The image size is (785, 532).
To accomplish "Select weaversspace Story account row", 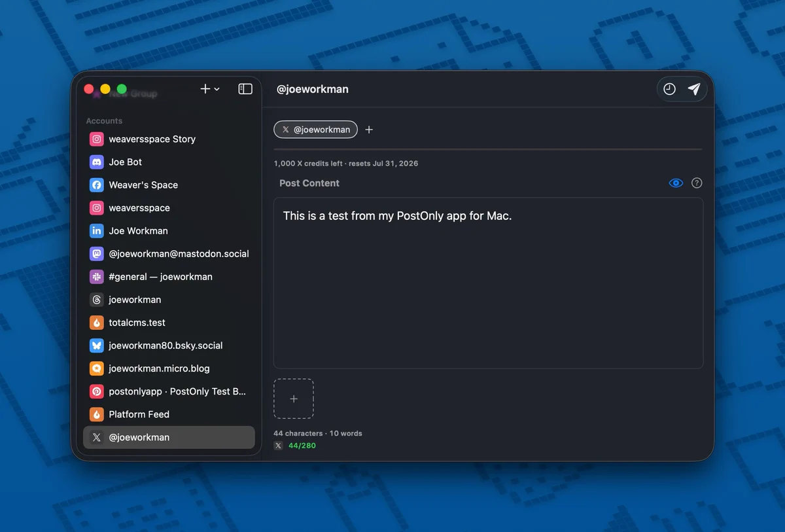I will pos(169,139).
